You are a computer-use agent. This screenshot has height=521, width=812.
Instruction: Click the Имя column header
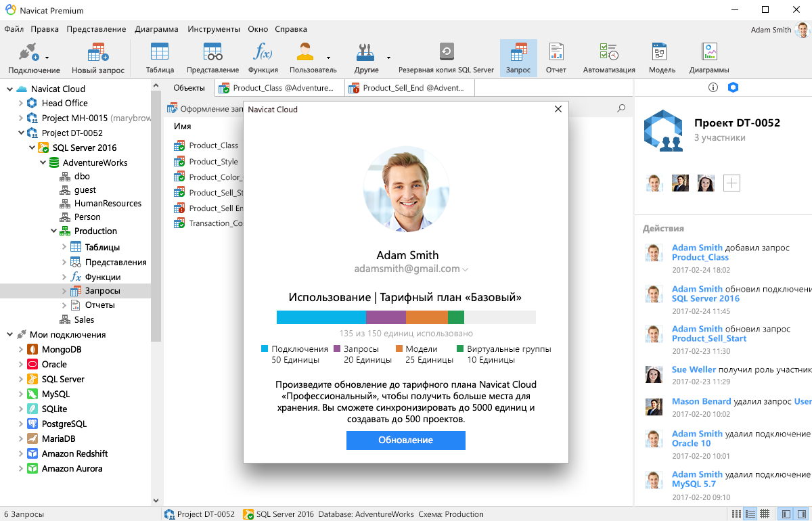point(183,127)
